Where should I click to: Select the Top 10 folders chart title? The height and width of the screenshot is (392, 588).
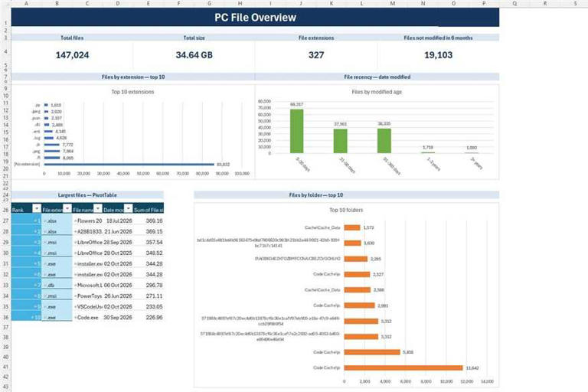click(346, 210)
